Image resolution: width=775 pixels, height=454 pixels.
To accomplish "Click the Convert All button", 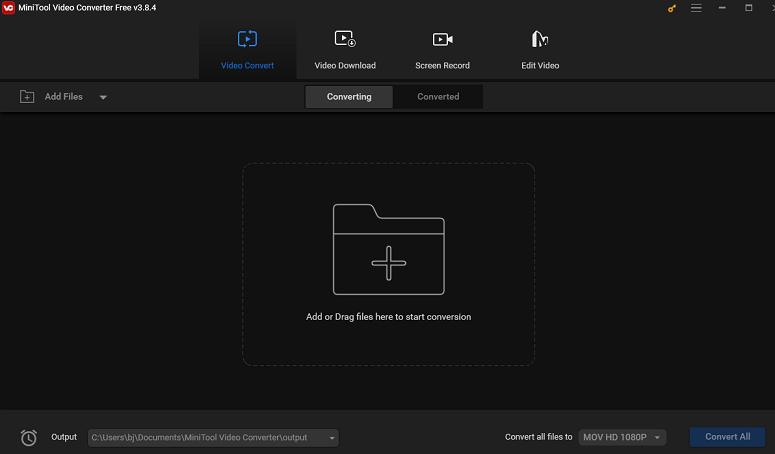I will pos(728,437).
